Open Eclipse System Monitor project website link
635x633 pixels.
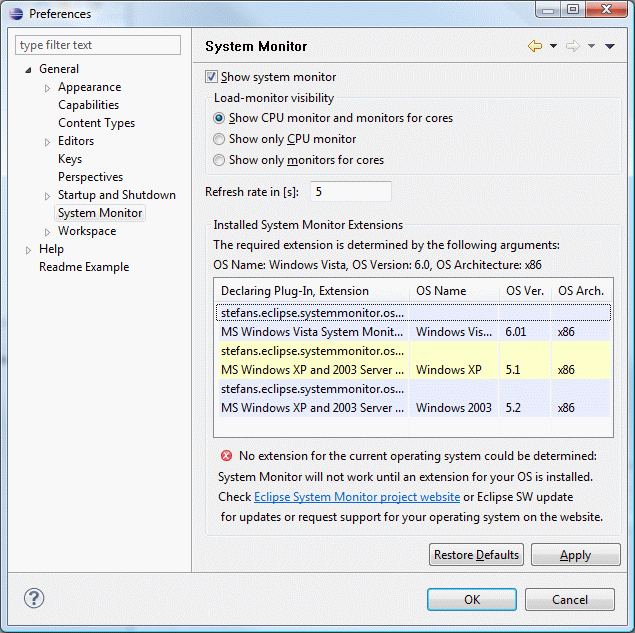coord(357,497)
